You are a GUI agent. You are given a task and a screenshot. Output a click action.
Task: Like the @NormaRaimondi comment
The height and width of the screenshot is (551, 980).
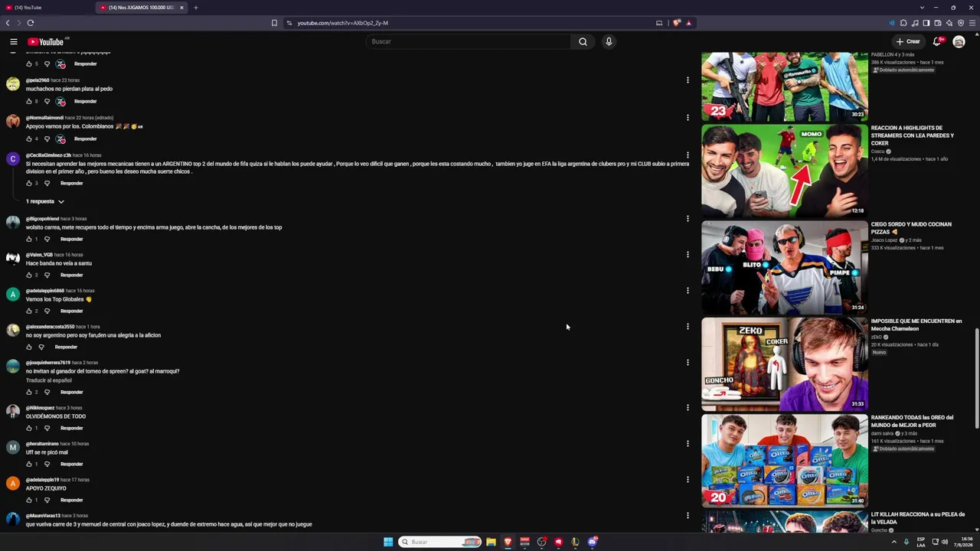coord(29,139)
